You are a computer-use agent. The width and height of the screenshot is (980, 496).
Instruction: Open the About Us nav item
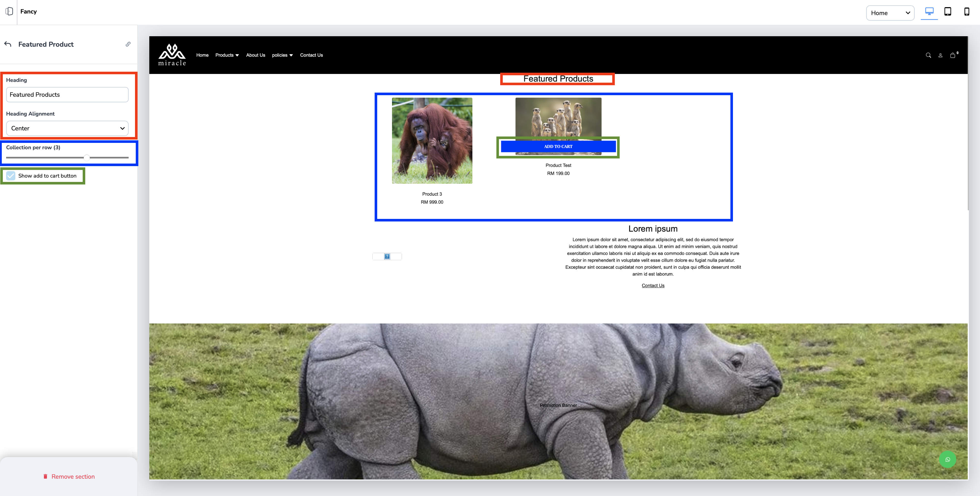(256, 55)
